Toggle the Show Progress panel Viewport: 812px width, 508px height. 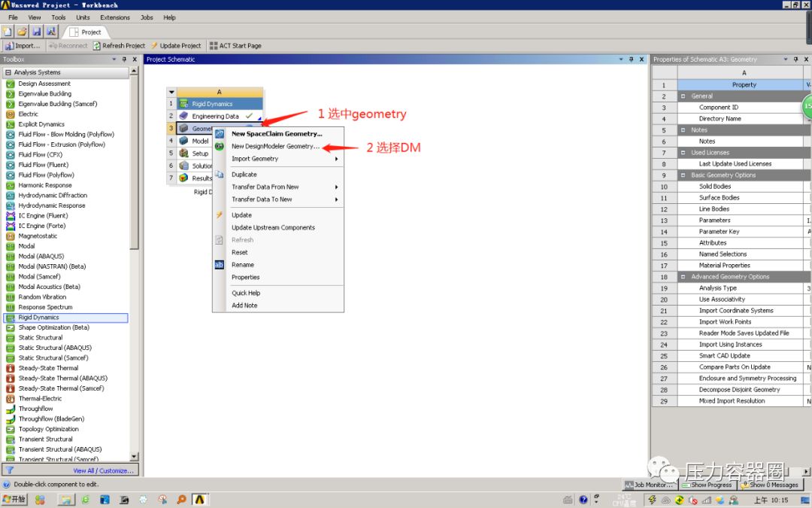click(707, 485)
